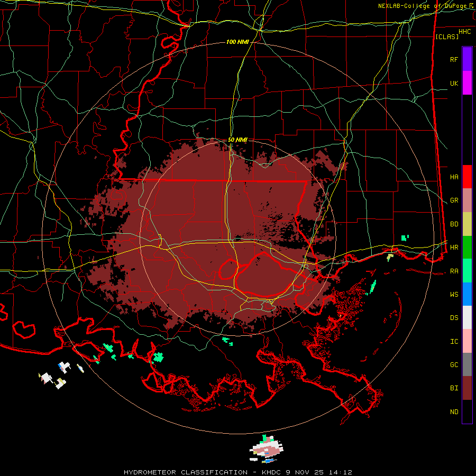The width and height of the screenshot is (476, 476).
Task: Click the magenta UK legend color block
Action: pos(467,83)
